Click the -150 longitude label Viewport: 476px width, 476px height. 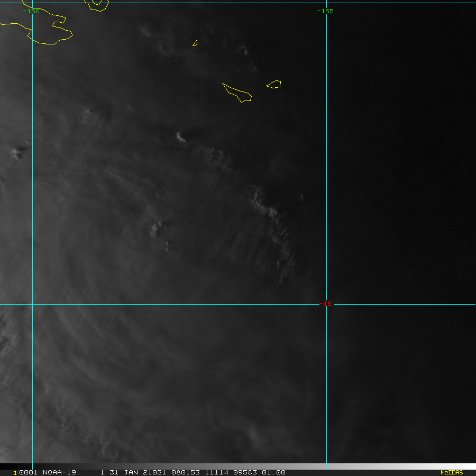pyautogui.click(x=31, y=11)
